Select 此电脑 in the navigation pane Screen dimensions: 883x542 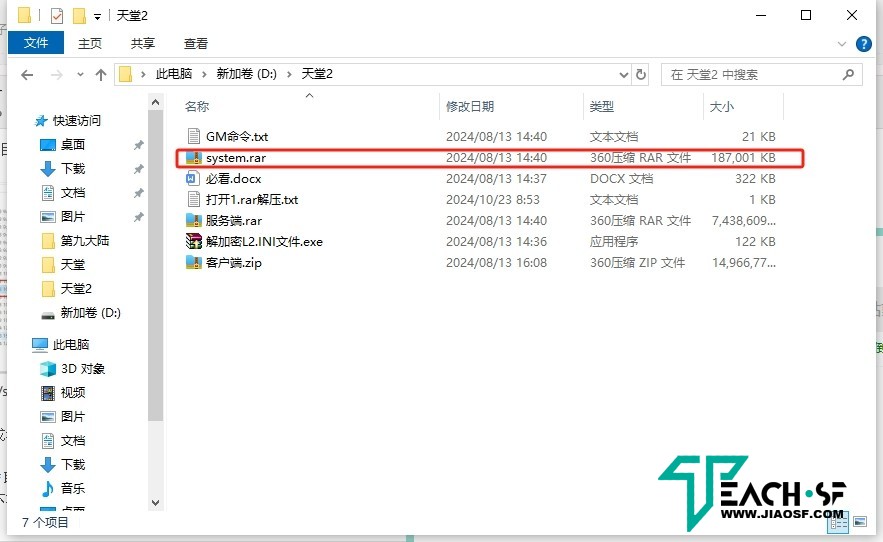70,344
